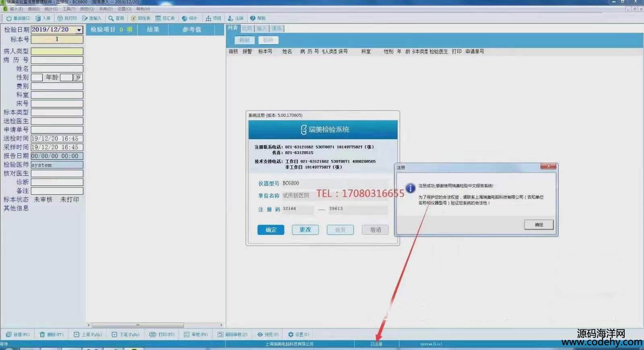Click the 检验医师 field showing system
The height and width of the screenshot is (350, 644).
57,165
